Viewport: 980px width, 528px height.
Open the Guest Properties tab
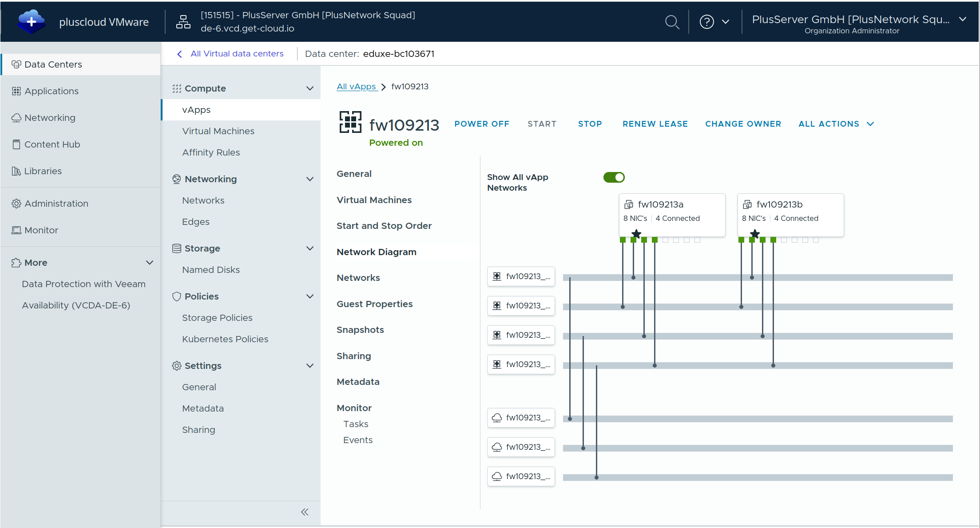375,304
